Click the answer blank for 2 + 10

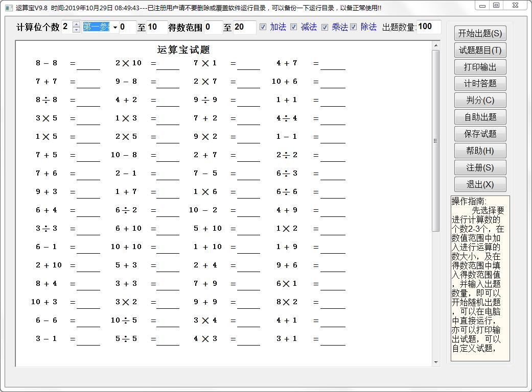click(x=88, y=267)
